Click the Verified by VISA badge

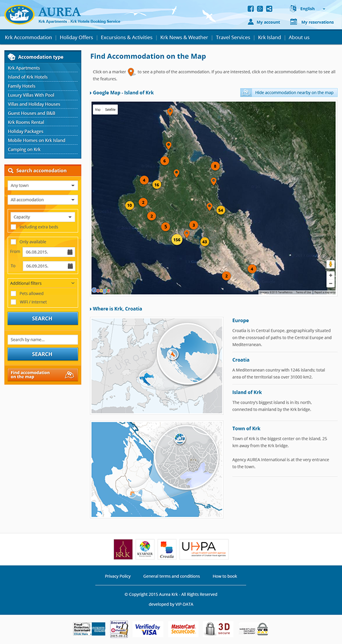(x=148, y=629)
